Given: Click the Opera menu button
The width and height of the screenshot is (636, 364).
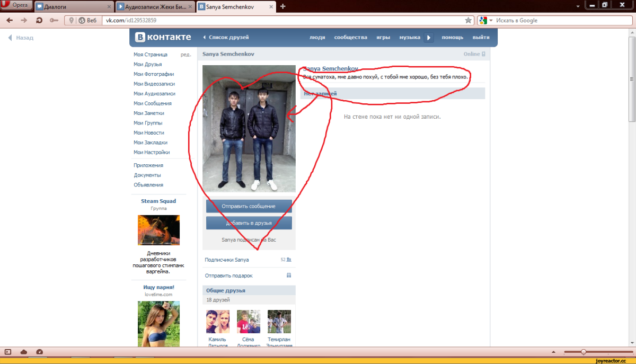Looking at the screenshot, I should pyautogui.click(x=17, y=6).
